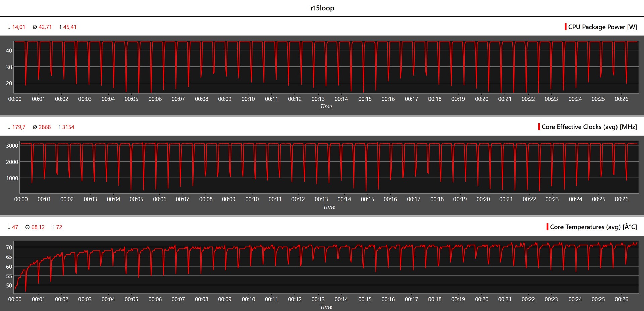Click the 3000 mark on the clocks axis
The height and width of the screenshot is (311, 644).
[12, 146]
